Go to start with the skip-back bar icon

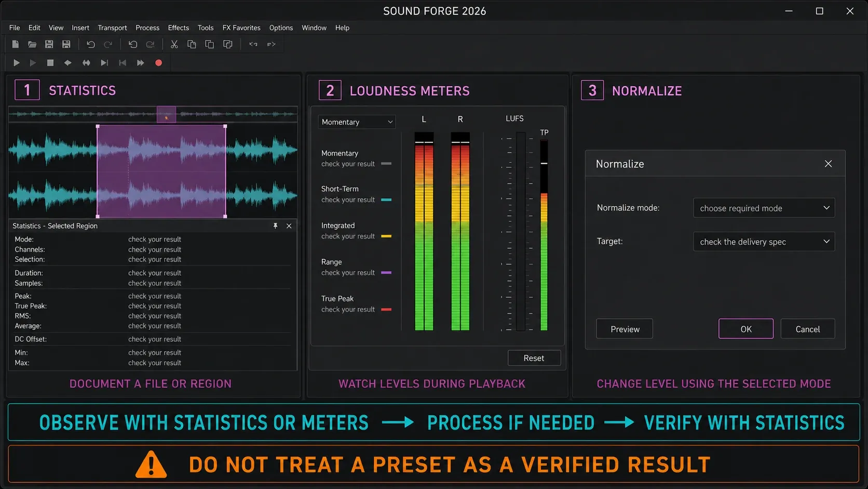(123, 63)
